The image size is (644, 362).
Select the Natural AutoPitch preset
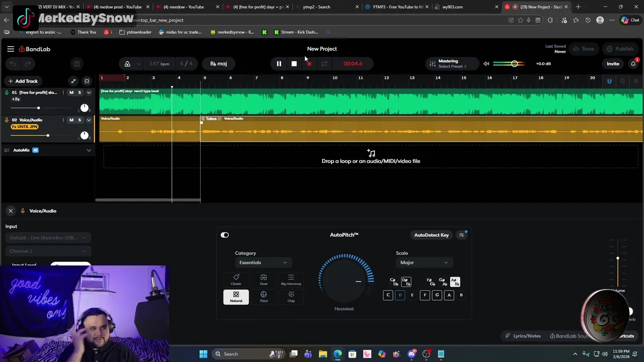coord(236,297)
